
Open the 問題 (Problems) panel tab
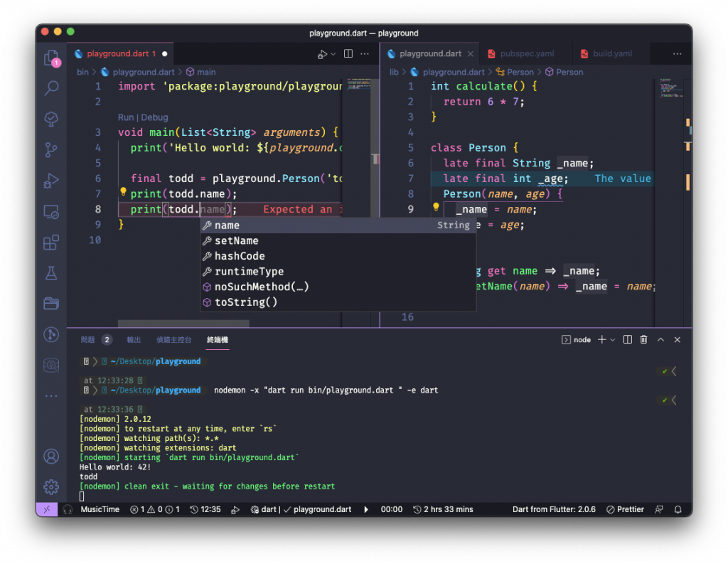pyautogui.click(x=87, y=340)
